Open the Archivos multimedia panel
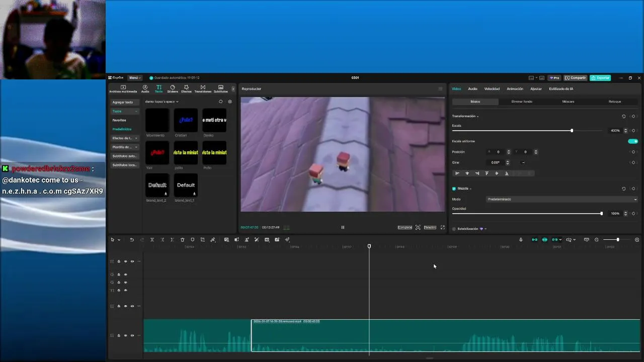The image size is (644, 362). pyautogui.click(x=123, y=89)
